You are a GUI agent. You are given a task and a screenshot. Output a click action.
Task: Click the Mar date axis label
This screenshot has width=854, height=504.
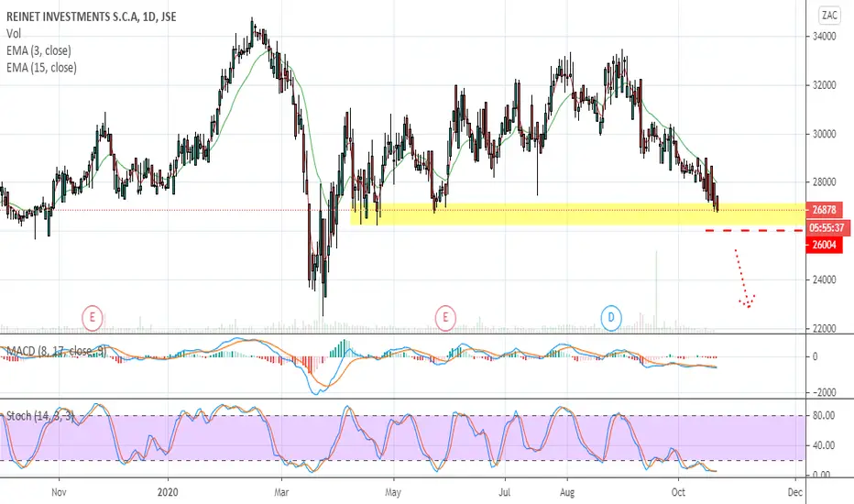281,492
